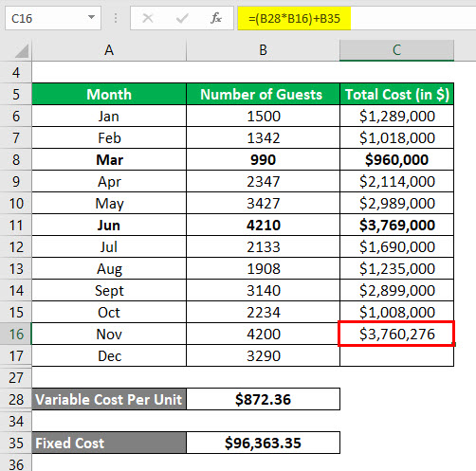Select row 28 header
The height and width of the screenshot is (471, 476).
16,399
